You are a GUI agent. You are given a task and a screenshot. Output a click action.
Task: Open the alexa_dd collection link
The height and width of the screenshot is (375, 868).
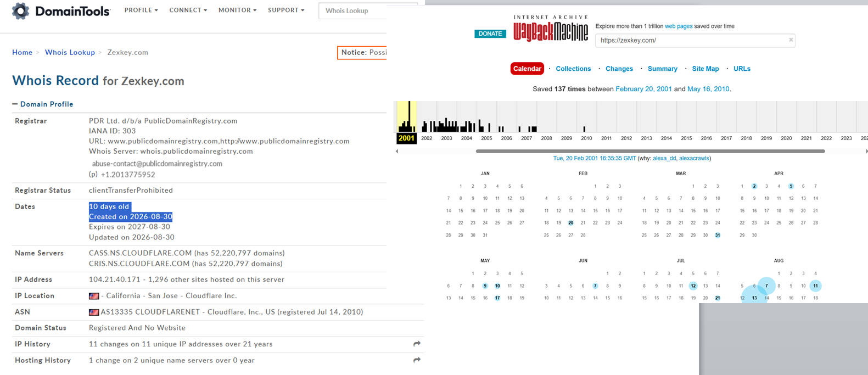pos(664,158)
